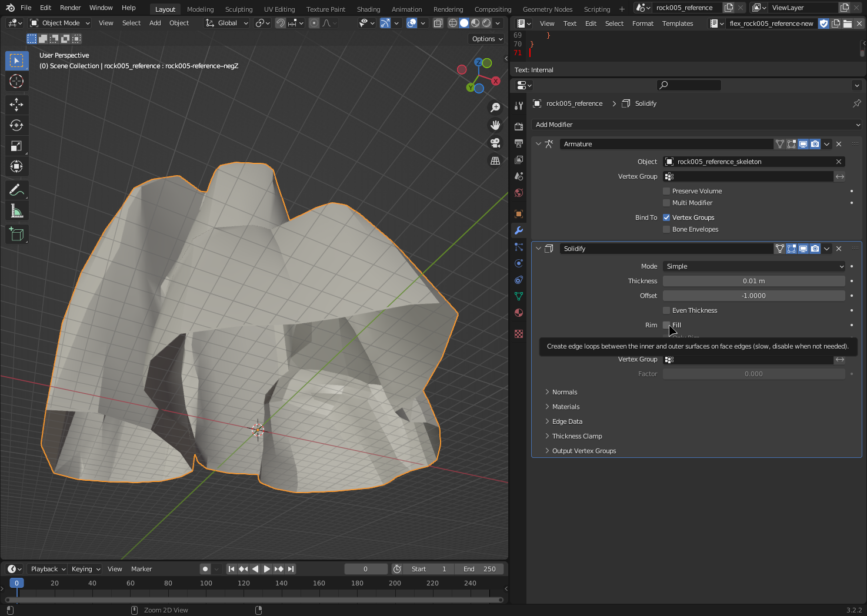The width and height of the screenshot is (867, 616).
Task: Select the Scale tool
Action: (x=16, y=146)
